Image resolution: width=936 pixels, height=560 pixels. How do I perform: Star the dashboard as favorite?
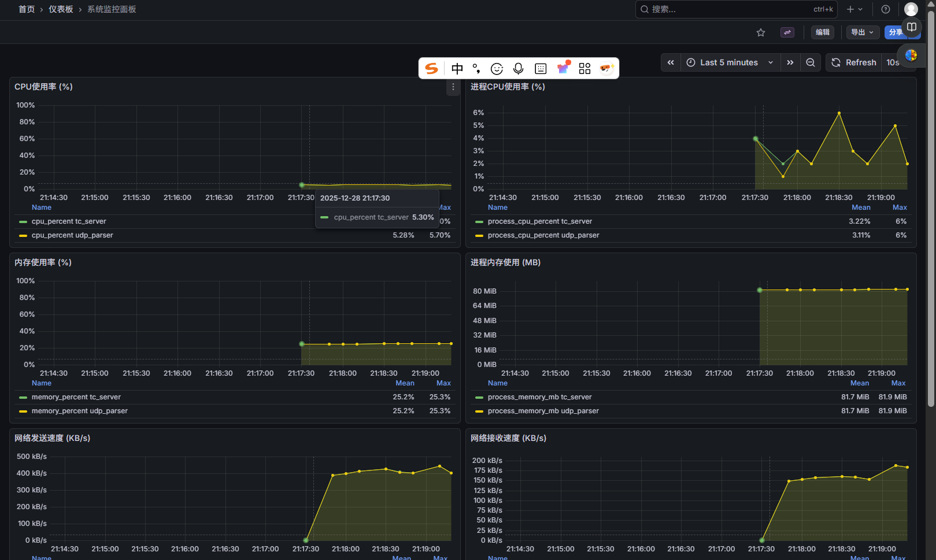(761, 32)
